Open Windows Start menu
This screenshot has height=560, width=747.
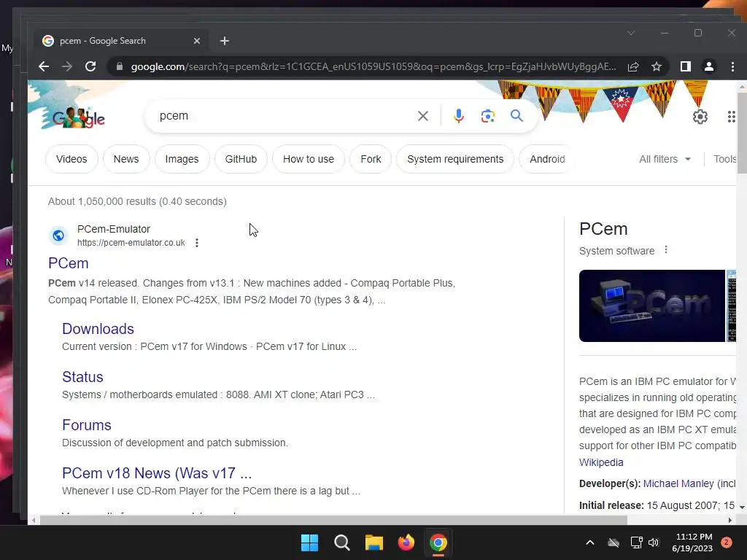[309, 542]
